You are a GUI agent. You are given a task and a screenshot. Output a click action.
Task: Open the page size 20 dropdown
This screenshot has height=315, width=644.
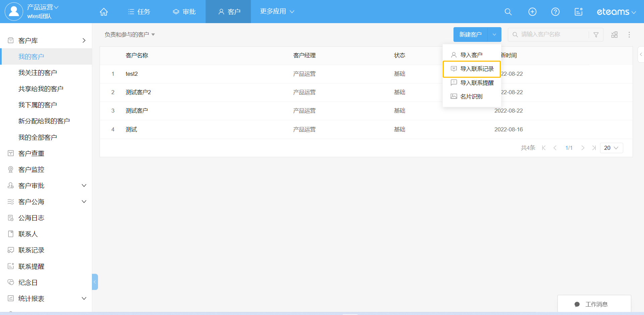(x=611, y=148)
